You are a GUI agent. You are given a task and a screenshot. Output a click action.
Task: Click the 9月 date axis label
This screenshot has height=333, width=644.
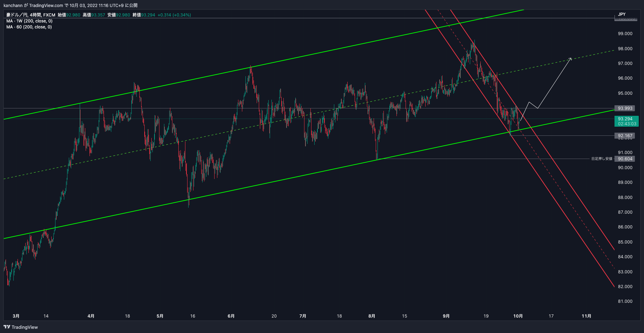pos(446,316)
